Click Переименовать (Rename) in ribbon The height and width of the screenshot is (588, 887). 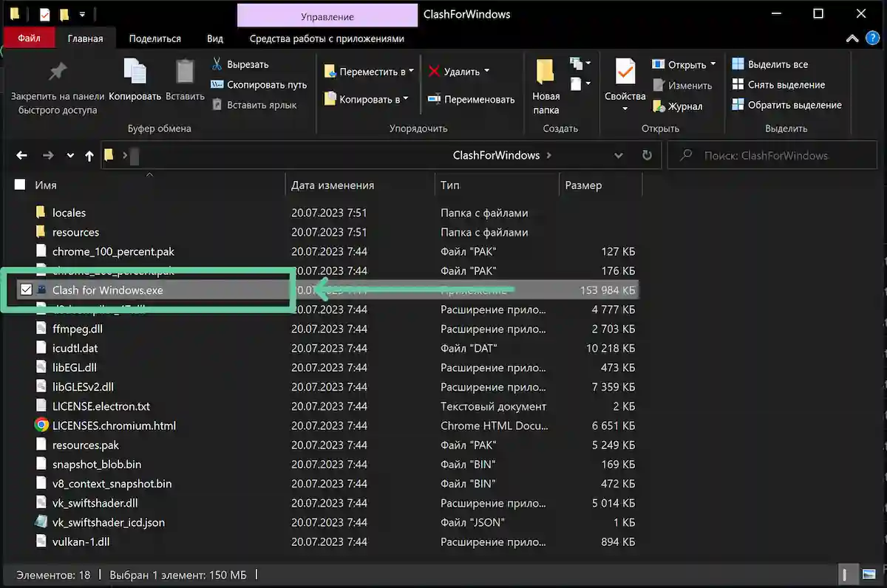click(470, 99)
